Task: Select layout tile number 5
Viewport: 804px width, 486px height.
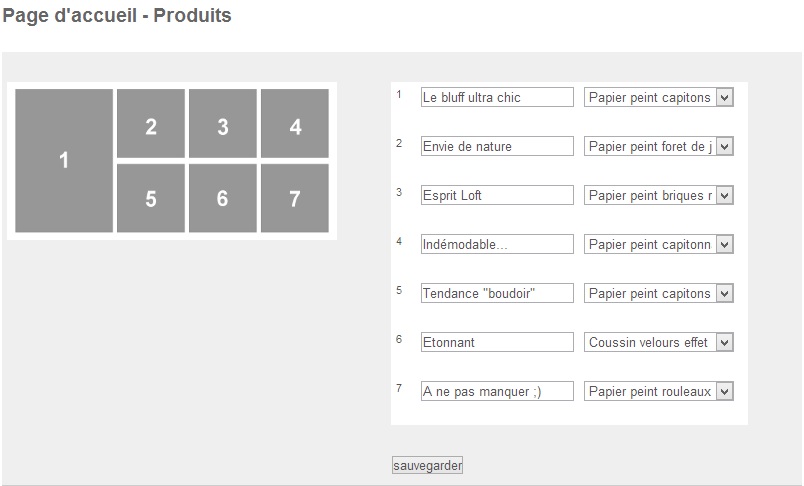Action: pos(151,198)
